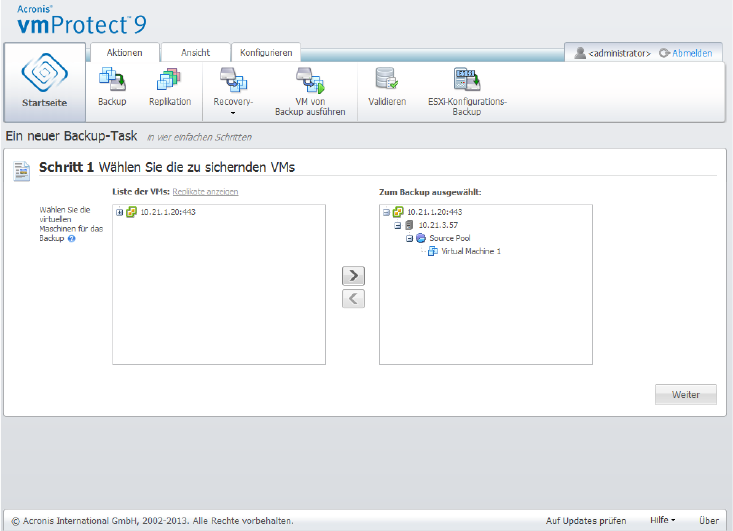This screenshot has width=733, height=531.
Task: Click Auf Updates prüfen link
Action: tap(586, 520)
